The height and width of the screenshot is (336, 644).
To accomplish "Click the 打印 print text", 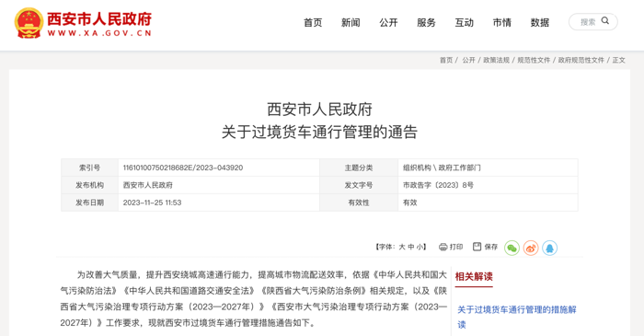I will [x=456, y=247].
